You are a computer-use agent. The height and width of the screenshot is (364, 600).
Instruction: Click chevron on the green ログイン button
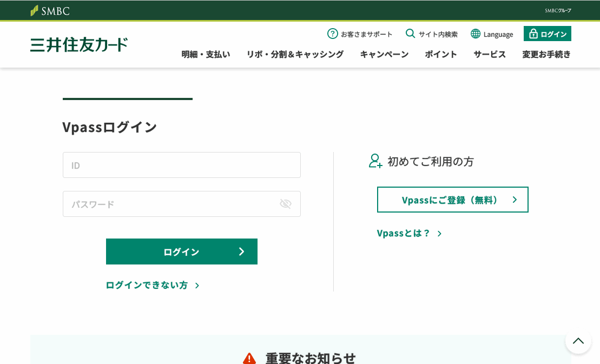click(241, 252)
